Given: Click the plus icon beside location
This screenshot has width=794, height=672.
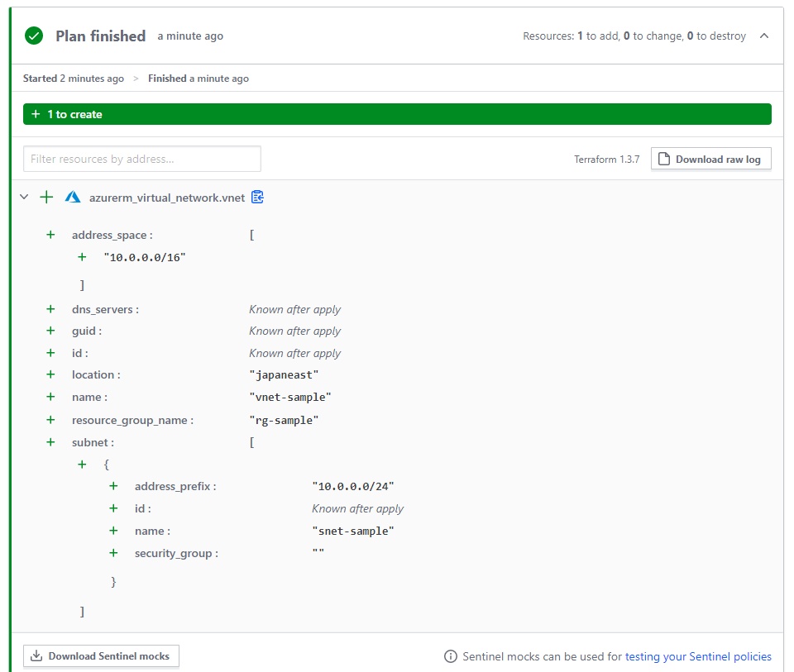Looking at the screenshot, I should coord(50,374).
